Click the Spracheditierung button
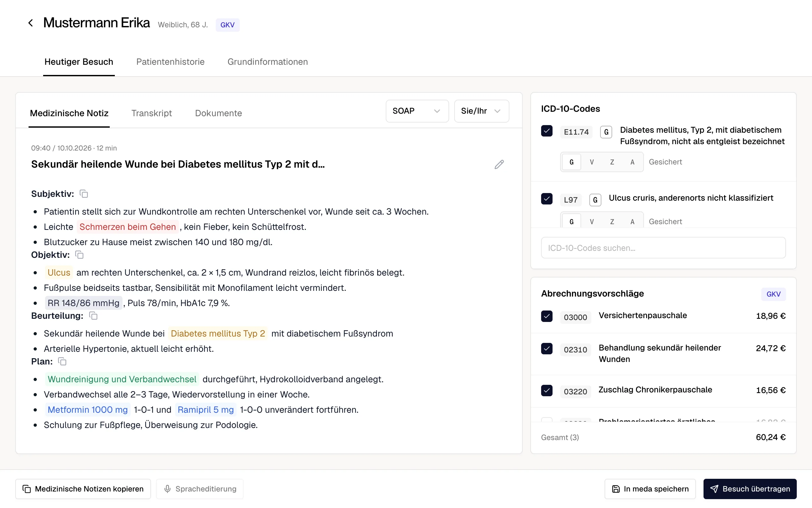The image size is (812, 508). 200,489
